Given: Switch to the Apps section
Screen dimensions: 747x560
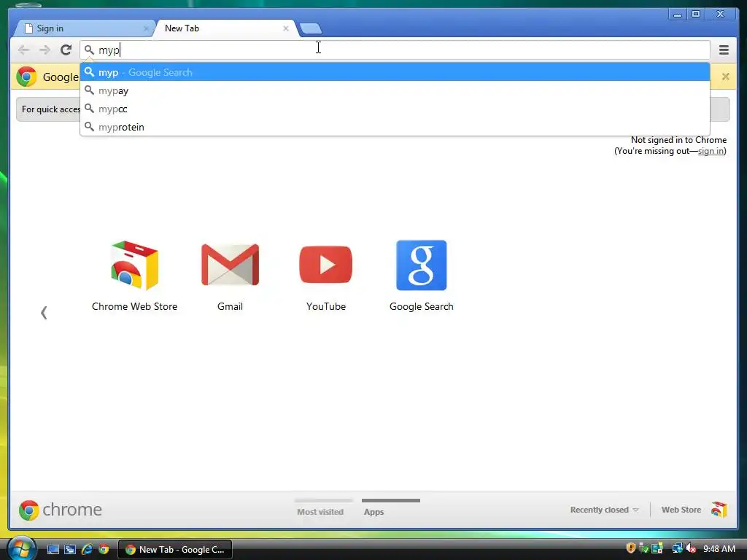Looking at the screenshot, I should tap(374, 512).
